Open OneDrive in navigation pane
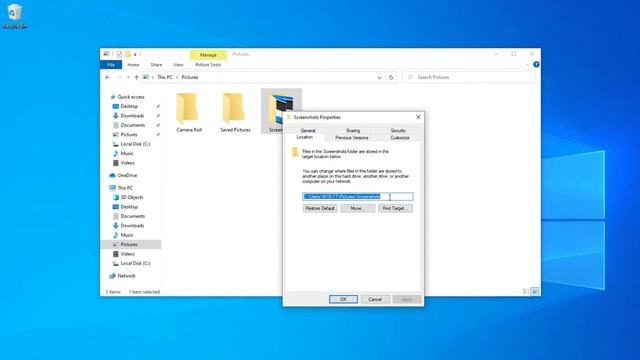Screen dimensions: 640x360 (x=127, y=175)
